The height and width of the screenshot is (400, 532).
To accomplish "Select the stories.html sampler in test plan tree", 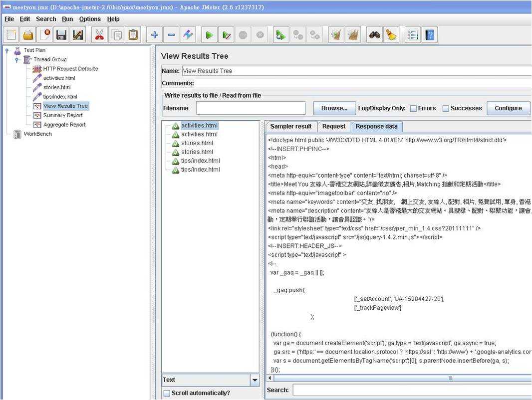I will 57,87.
